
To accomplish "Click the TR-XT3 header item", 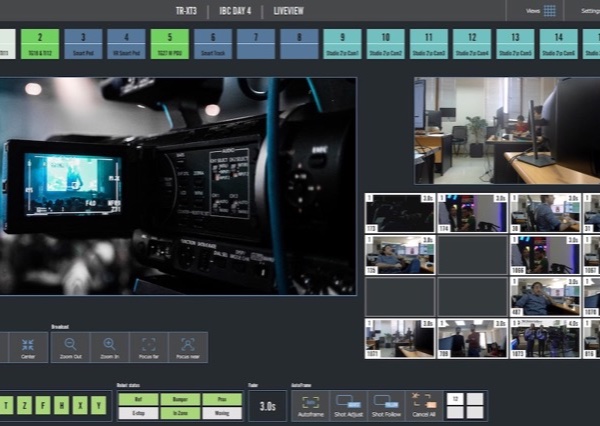I will coord(186,11).
